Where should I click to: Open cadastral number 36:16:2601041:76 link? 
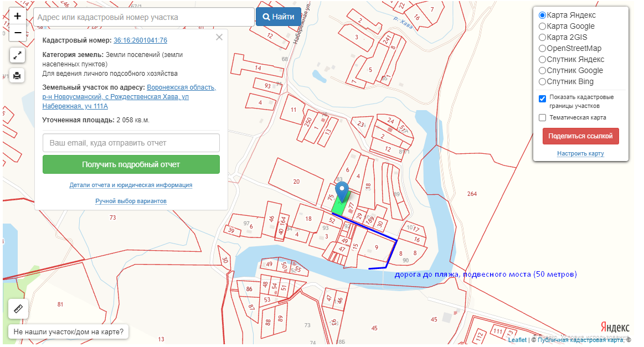[x=141, y=40]
